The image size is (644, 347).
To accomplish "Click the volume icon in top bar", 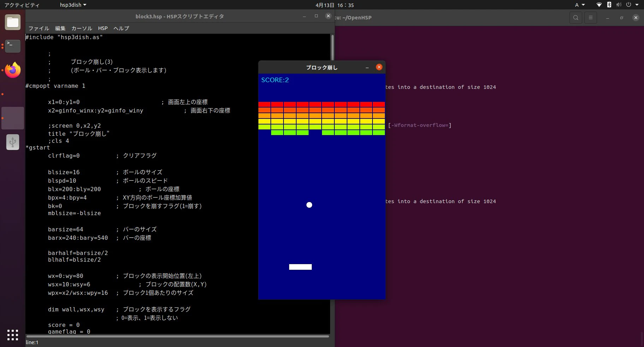I will [x=619, y=5].
